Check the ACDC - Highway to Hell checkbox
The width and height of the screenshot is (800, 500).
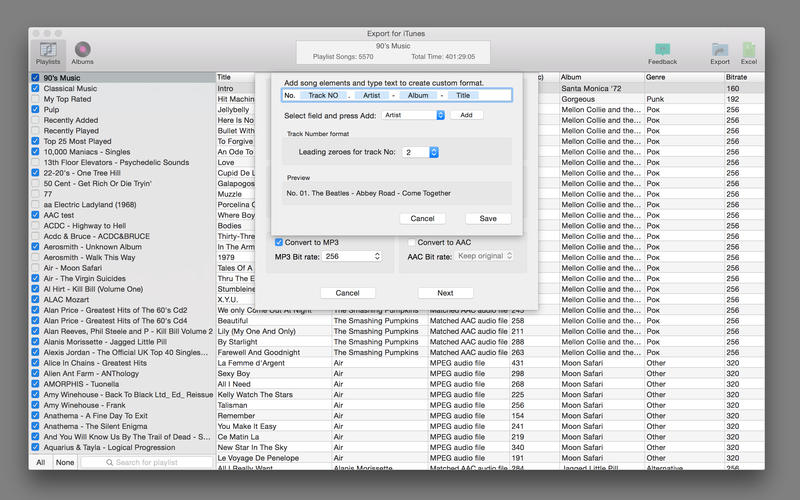tap(35, 226)
